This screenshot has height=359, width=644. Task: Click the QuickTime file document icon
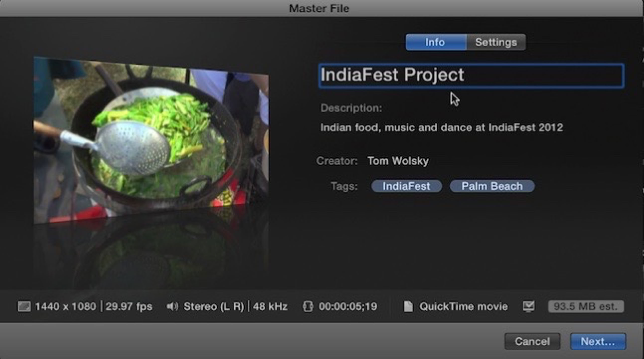[408, 306]
